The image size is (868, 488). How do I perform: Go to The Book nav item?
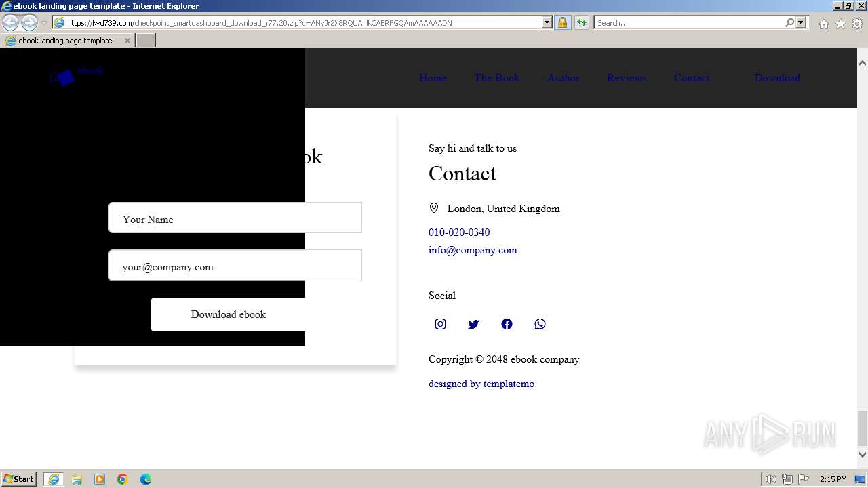click(x=497, y=78)
